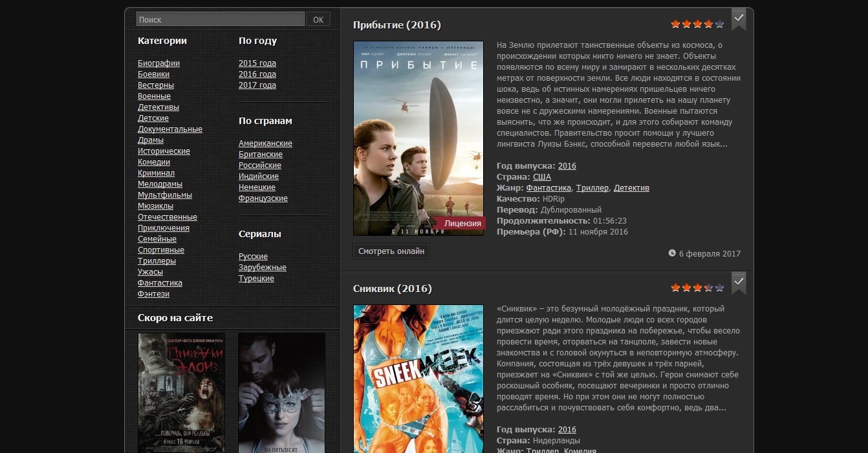Rate Прибытие by clicking its fifth star

(x=719, y=24)
